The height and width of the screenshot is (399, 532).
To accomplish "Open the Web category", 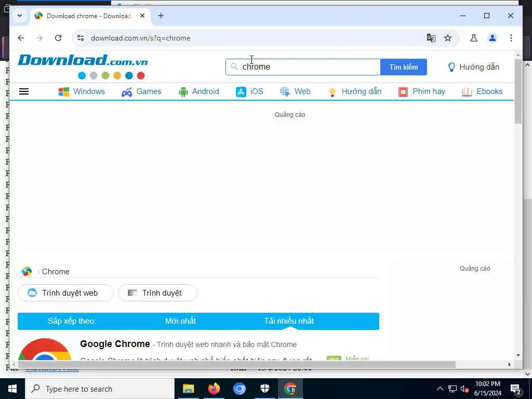I will pos(295,91).
